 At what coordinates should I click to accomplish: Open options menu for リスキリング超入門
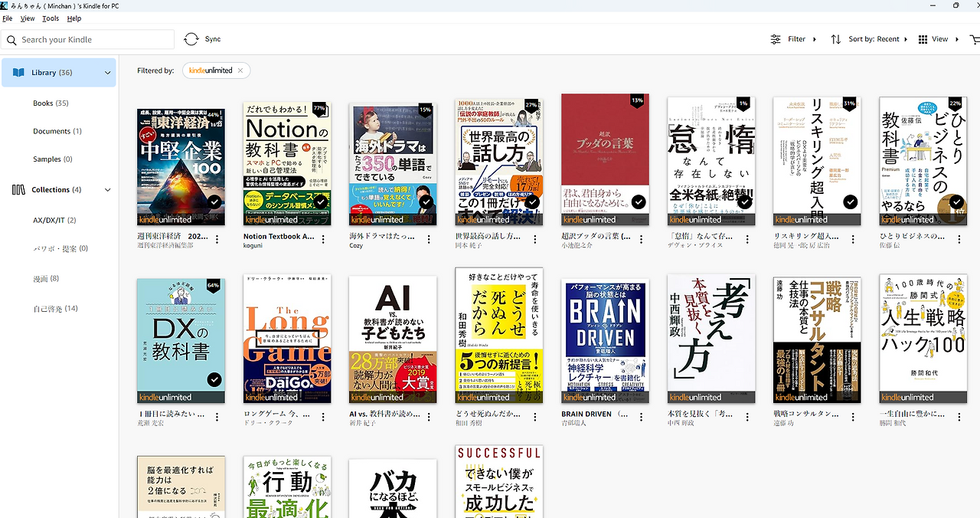pyautogui.click(x=854, y=240)
